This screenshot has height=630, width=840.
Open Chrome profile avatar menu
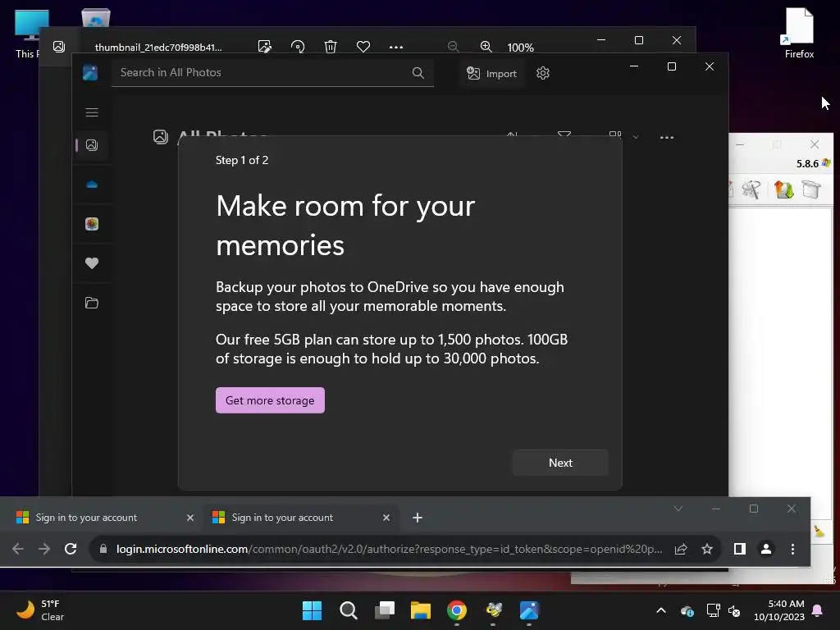tap(766, 549)
